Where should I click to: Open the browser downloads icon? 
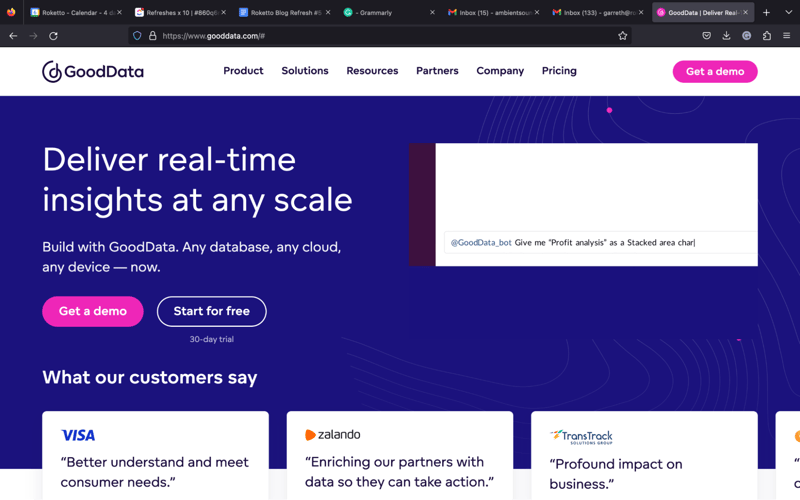coord(726,36)
